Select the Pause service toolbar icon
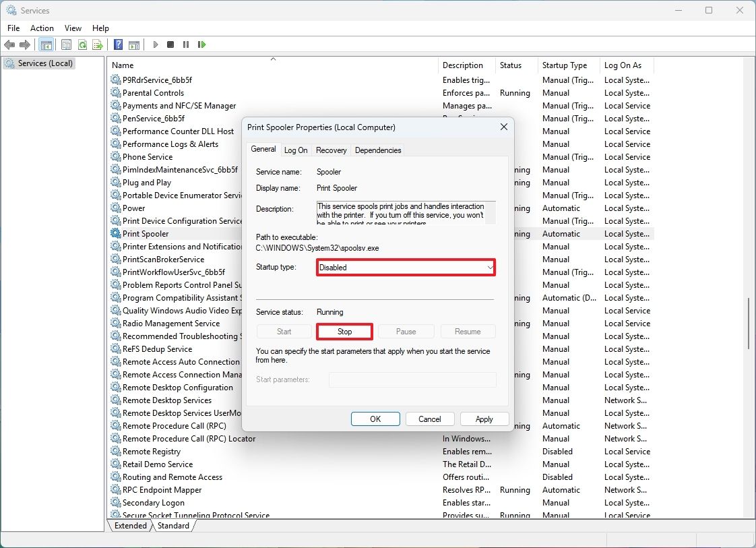The width and height of the screenshot is (756, 548). (x=186, y=44)
